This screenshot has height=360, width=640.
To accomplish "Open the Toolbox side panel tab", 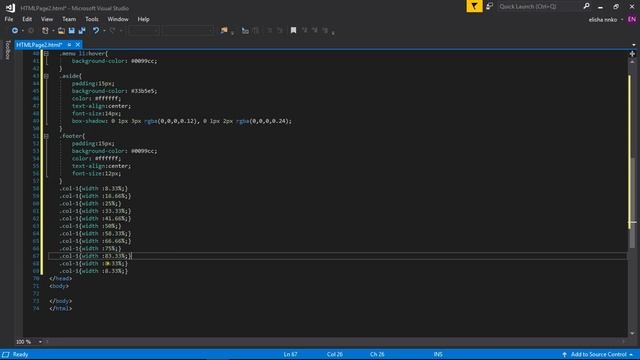I will click(7, 50).
